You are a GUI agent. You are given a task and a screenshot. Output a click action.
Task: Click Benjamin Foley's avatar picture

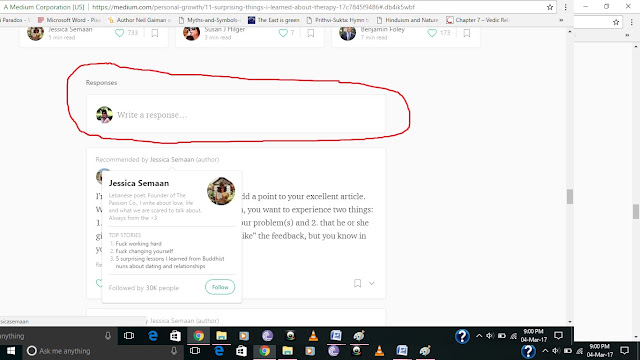pyautogui.click(x=347, y=33)
